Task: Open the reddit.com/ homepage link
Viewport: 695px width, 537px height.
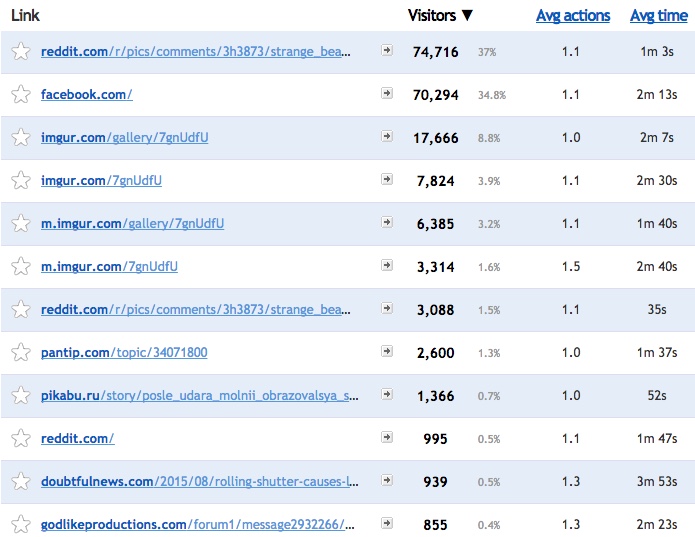Action: click(78, 439)
